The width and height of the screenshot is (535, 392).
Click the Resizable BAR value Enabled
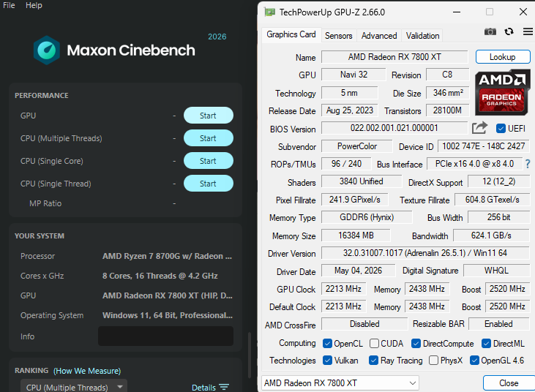[x=499, y=324]
